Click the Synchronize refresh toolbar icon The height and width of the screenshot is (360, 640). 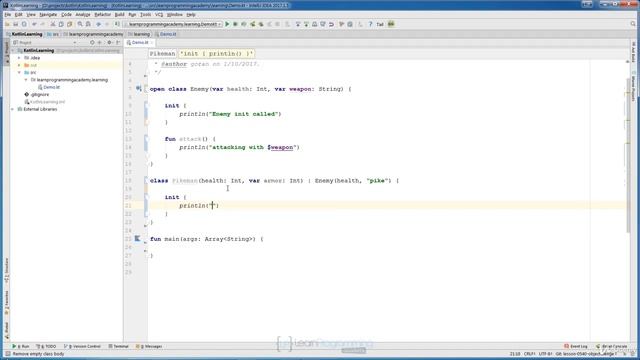coord(24,24)
